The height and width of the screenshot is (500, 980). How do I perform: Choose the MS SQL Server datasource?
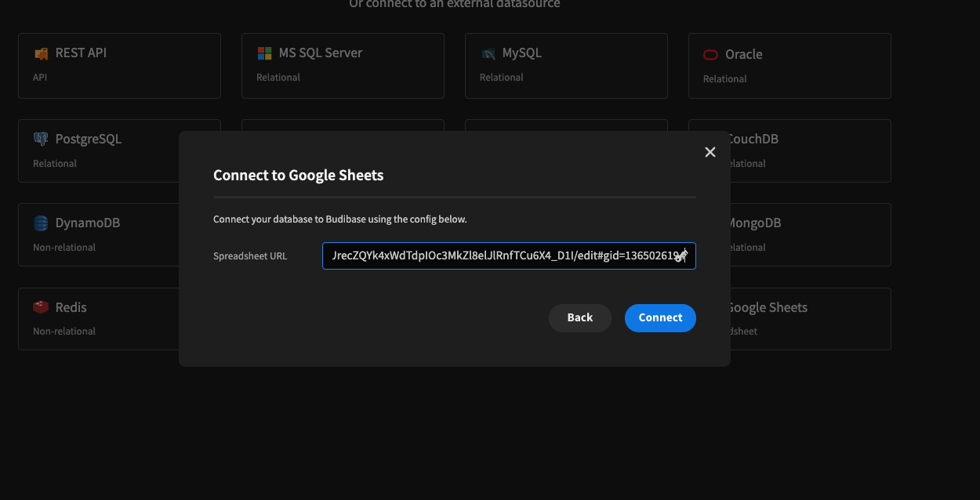click(x=343, y=66)
